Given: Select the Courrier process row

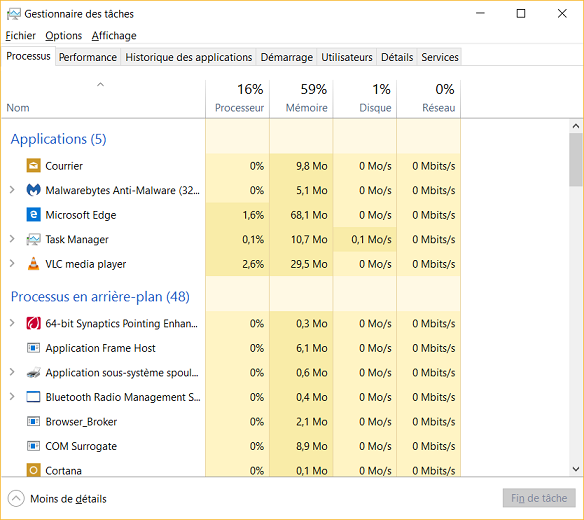Looking at the screenshot, I should click(231, 166).
